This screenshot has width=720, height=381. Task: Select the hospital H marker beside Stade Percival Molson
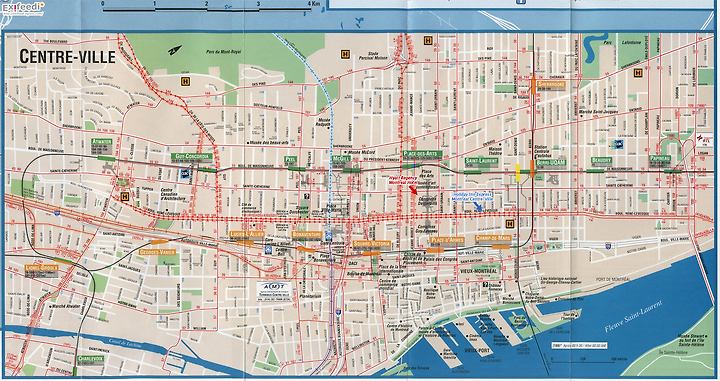click(x=345, y=55)
